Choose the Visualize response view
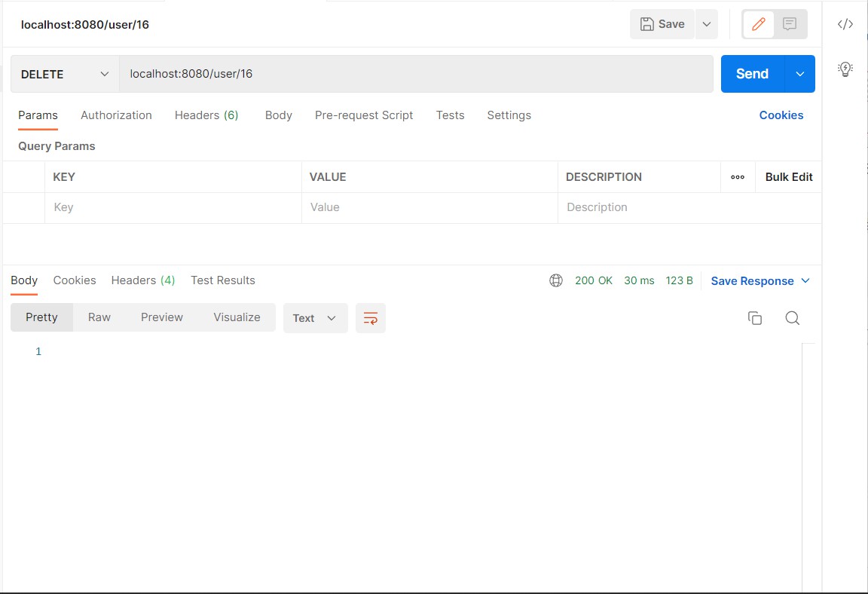868x594 pixels. click(237, 317)
